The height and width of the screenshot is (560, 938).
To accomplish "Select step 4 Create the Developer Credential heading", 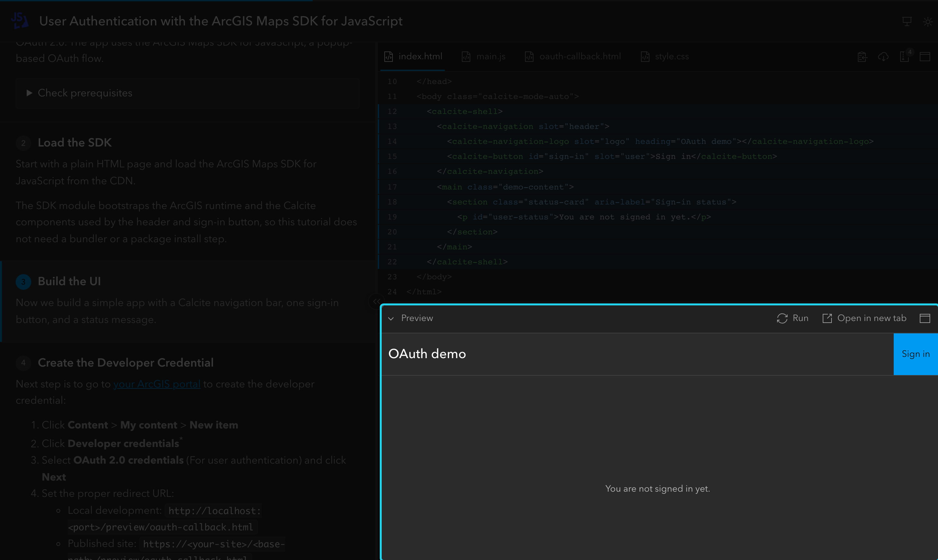I will coord(126,363).
